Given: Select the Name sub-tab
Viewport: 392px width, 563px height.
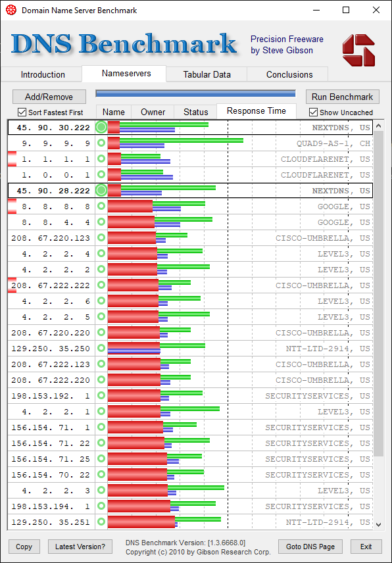Looking at the screenshot, I should 113,112.
